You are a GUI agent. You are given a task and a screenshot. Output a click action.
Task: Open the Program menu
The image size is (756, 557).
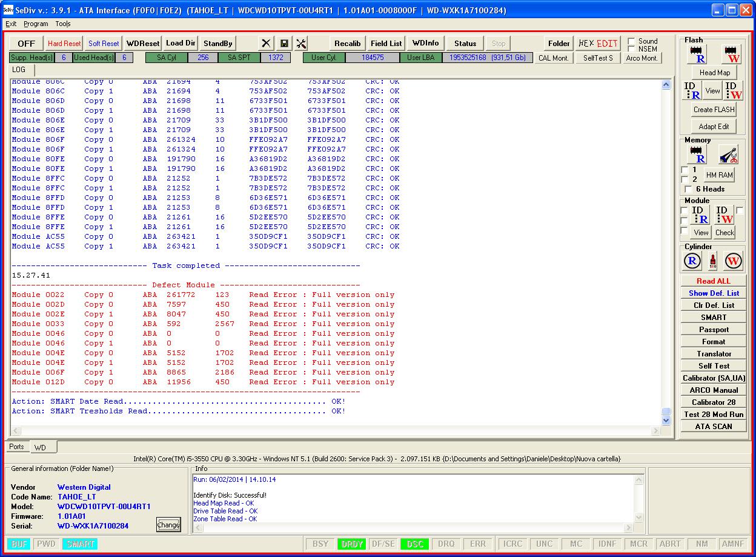coord(36,24)
